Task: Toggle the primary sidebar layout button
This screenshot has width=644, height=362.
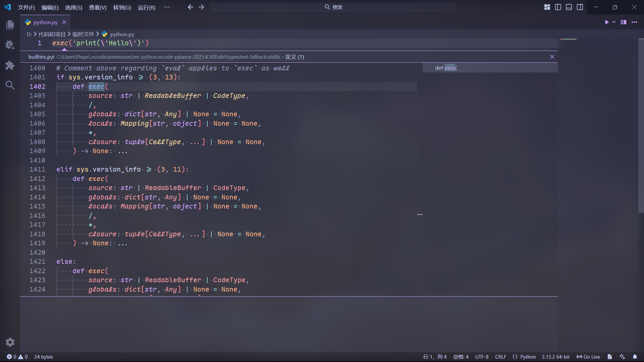Action: (x=558, y=7)
